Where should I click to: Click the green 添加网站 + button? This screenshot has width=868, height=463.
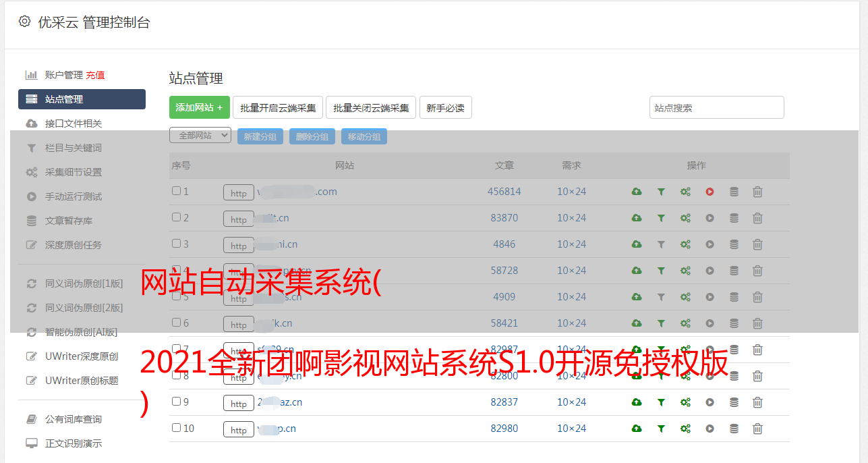[200, 107]
